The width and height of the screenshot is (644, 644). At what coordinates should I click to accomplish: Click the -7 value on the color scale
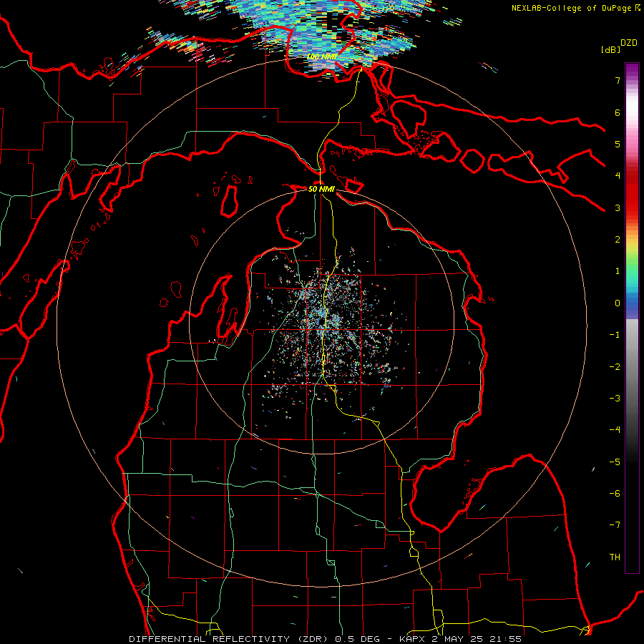615,525
